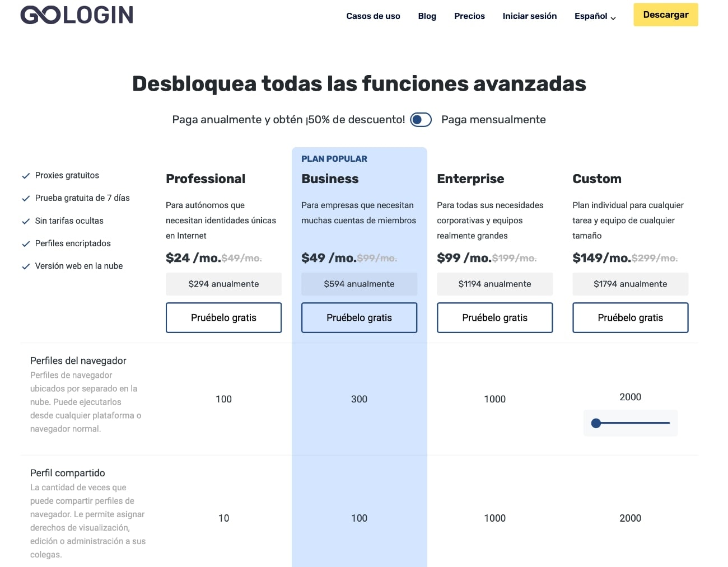Click checkmark next to Versión web en la nube
The width and height of the screenshot is (728, 567).
coord(26,266)
